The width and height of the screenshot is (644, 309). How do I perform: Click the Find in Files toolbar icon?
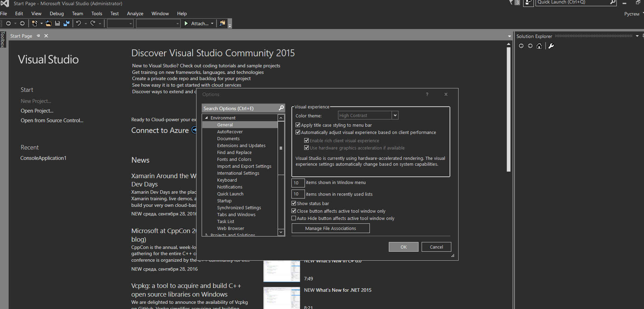pos(222,23)
